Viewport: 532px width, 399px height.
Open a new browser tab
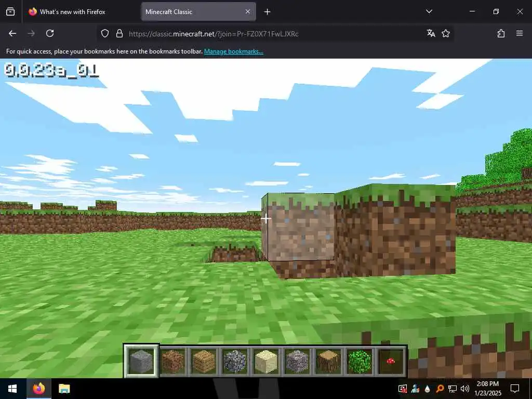pos(268,12)
